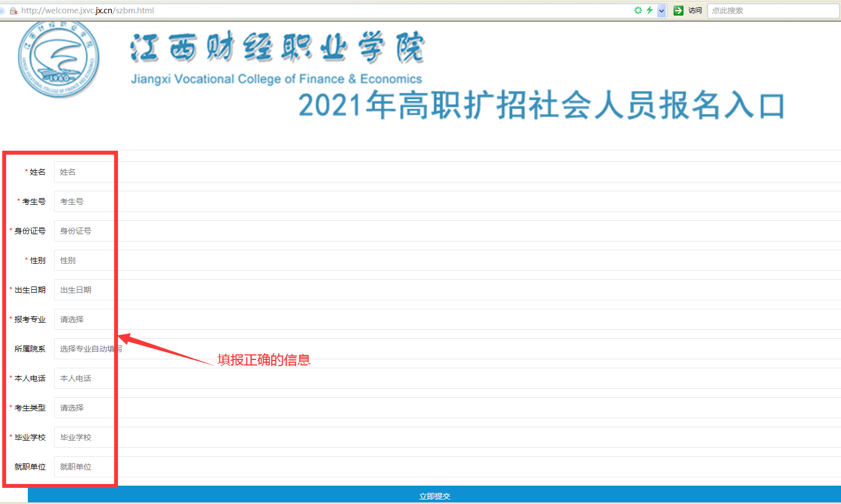The image size is (841, 504).
Task: Click the college circular logo emblem
Action: click(x=58, y=59)
